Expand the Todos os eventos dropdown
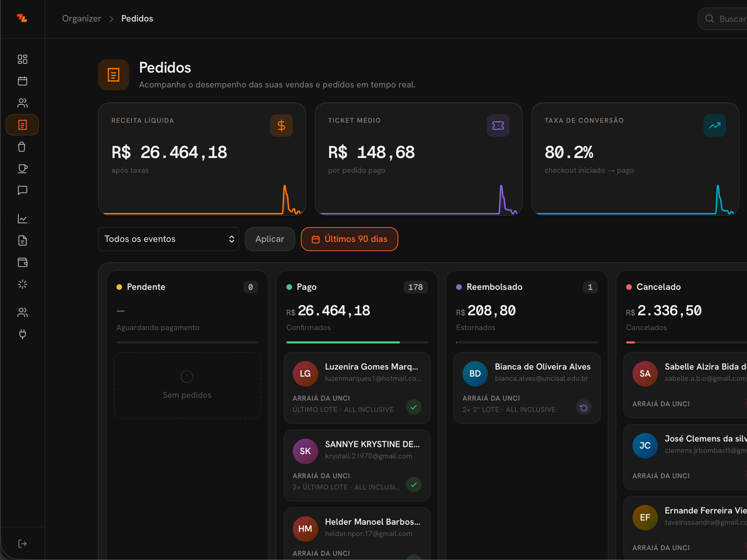Viewport: 747px width, 560px height. [169, 239]
